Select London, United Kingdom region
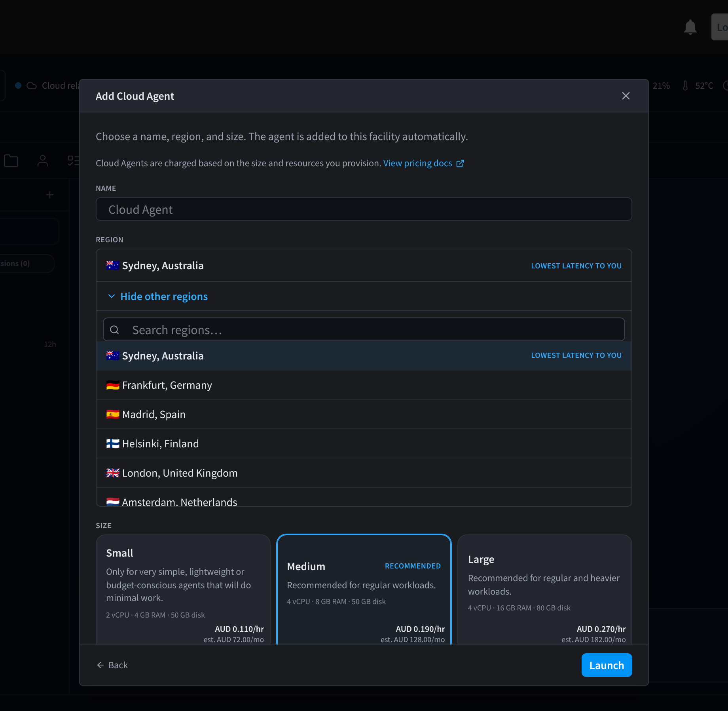The height and width of the screenshot is (711, 728). pos(364,473)
